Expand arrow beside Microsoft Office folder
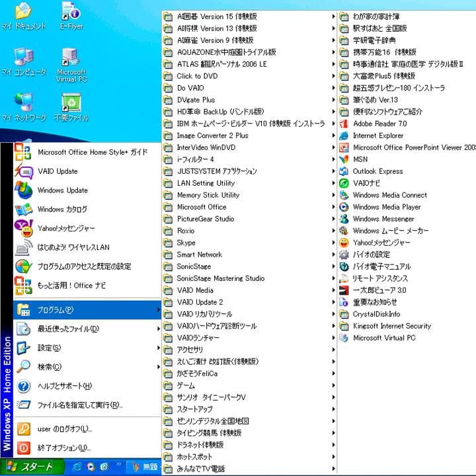 pos(333,207)
